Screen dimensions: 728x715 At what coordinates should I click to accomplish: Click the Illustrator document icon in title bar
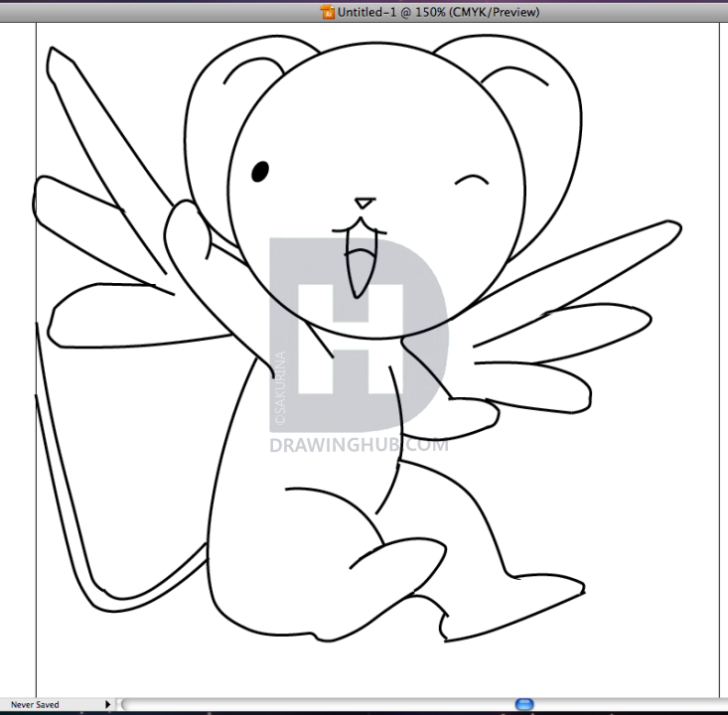point(327,11)
